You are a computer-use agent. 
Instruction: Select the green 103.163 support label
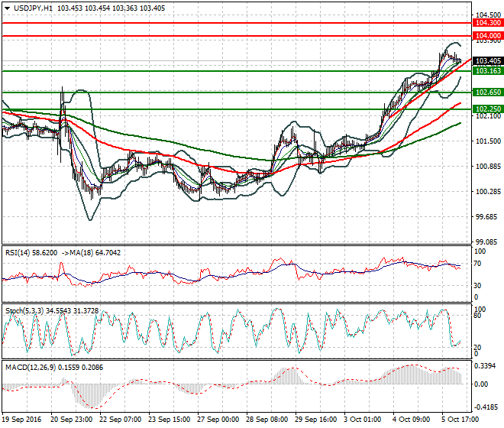pos(488,71)
